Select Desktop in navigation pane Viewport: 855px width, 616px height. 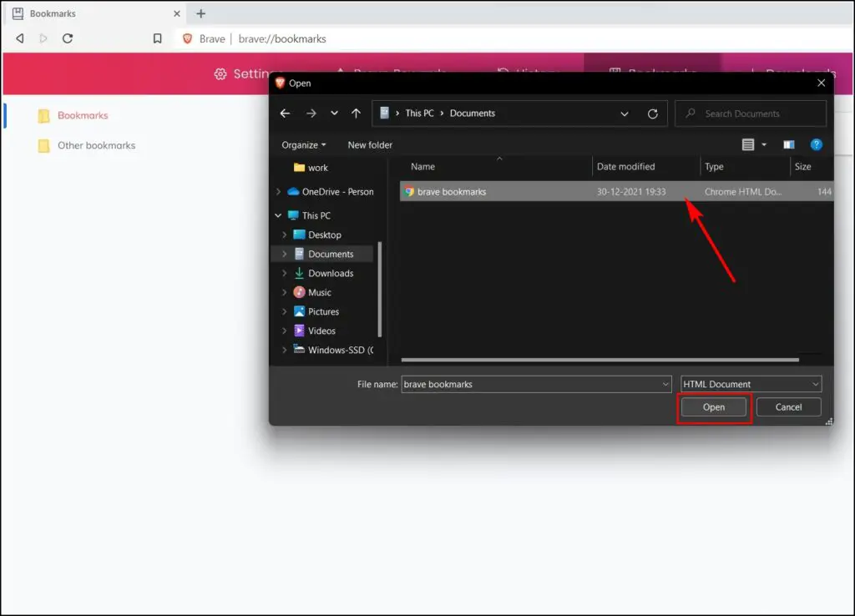click(317, 235)
